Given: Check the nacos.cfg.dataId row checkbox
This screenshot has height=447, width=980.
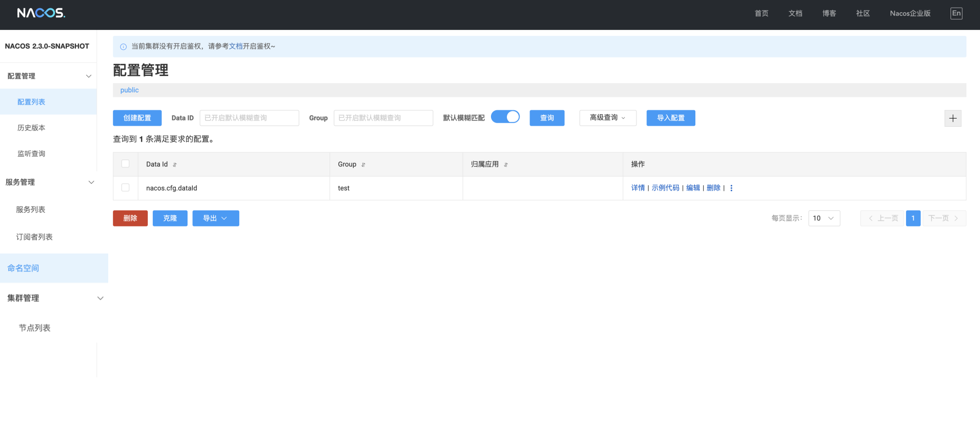Looking at the screenshot, I should pyautogui.click(x=126, y=188).
